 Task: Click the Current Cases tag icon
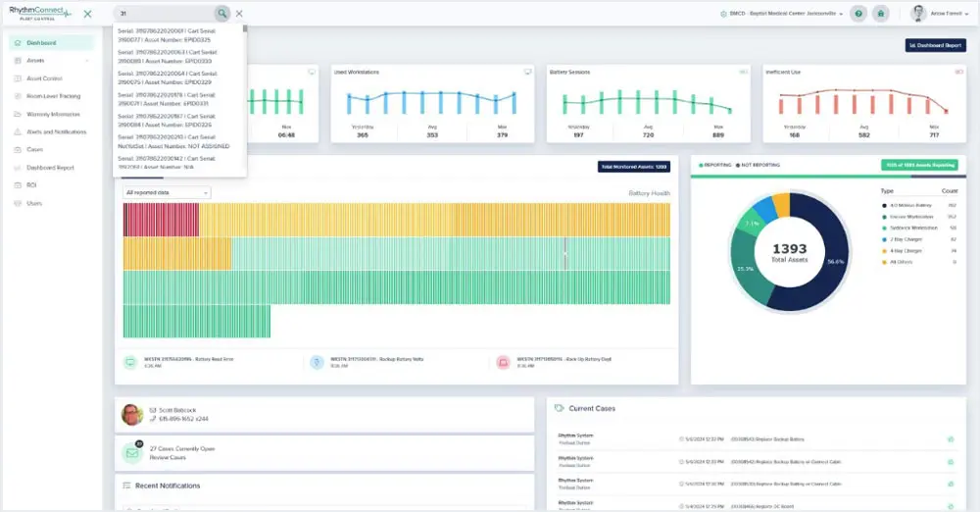[560, 408]
